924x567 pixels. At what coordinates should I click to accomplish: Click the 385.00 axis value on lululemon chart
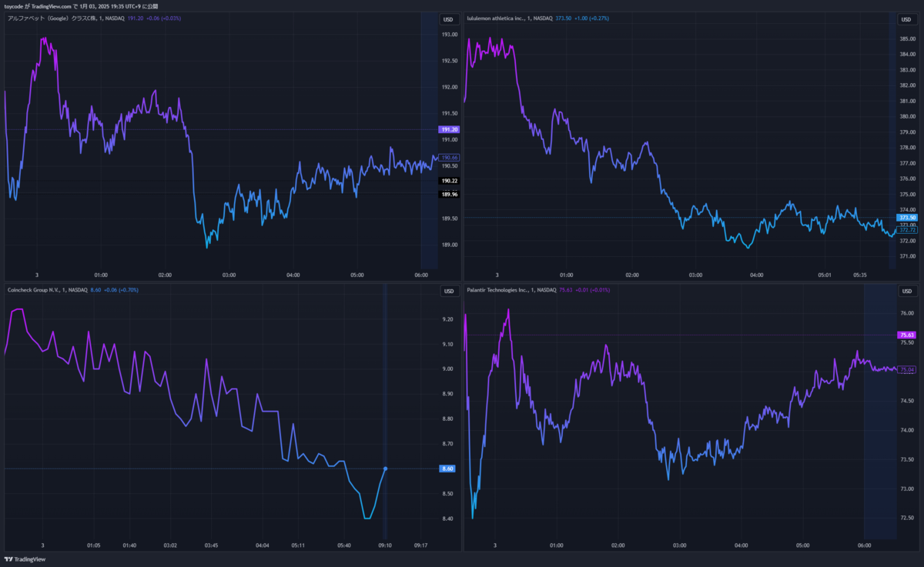click(x=908, y=38)
